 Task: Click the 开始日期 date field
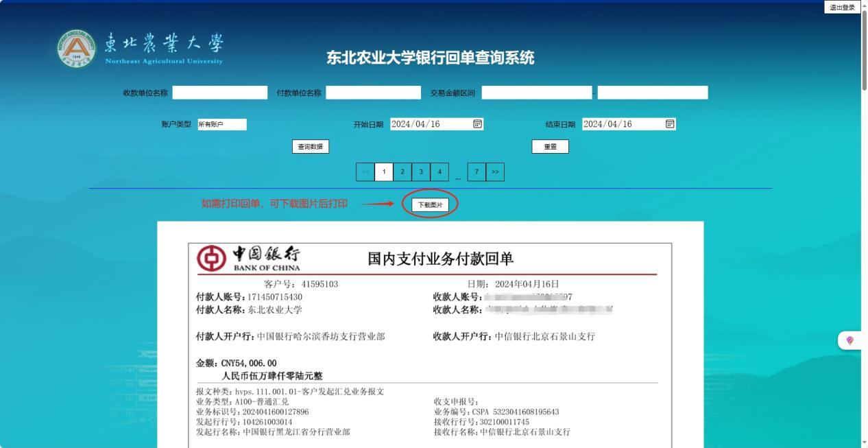point(437,124)
